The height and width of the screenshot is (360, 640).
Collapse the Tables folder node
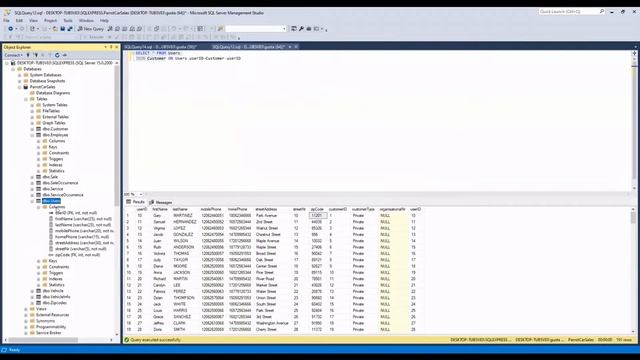26,99
